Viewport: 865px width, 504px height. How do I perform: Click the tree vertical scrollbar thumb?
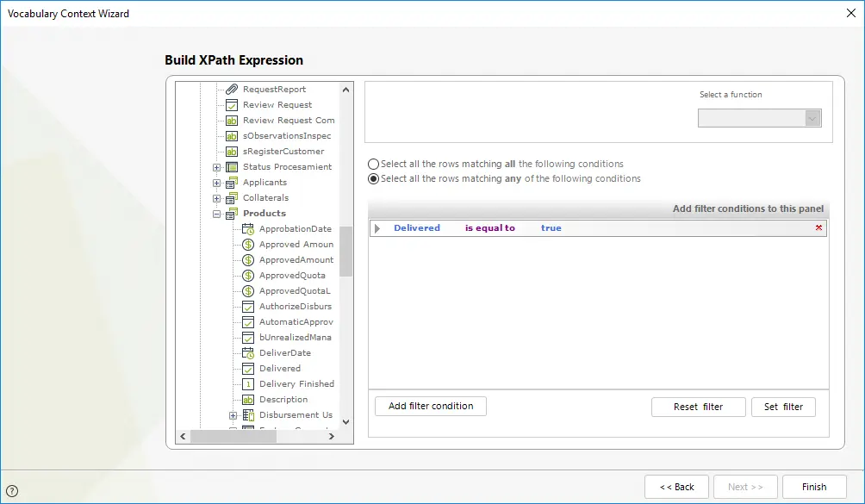pyautogui.click(x=345, y=252)
